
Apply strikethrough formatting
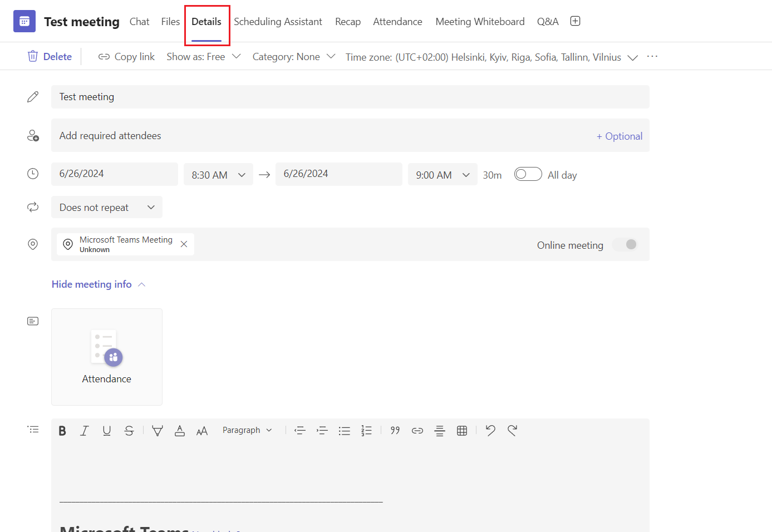tap(129, 430)
